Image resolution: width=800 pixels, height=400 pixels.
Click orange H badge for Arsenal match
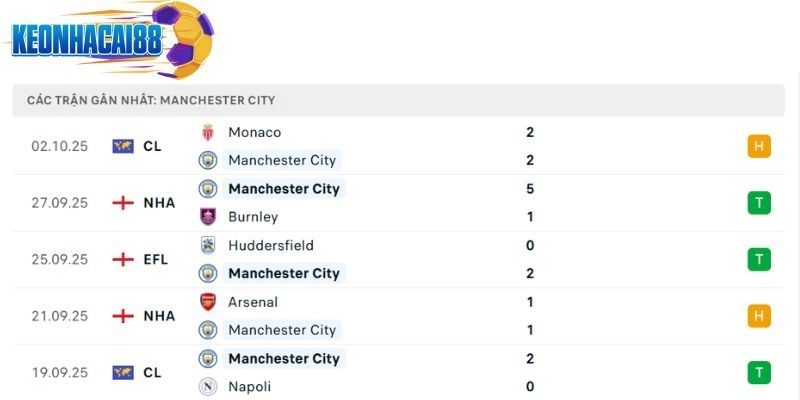759,316
